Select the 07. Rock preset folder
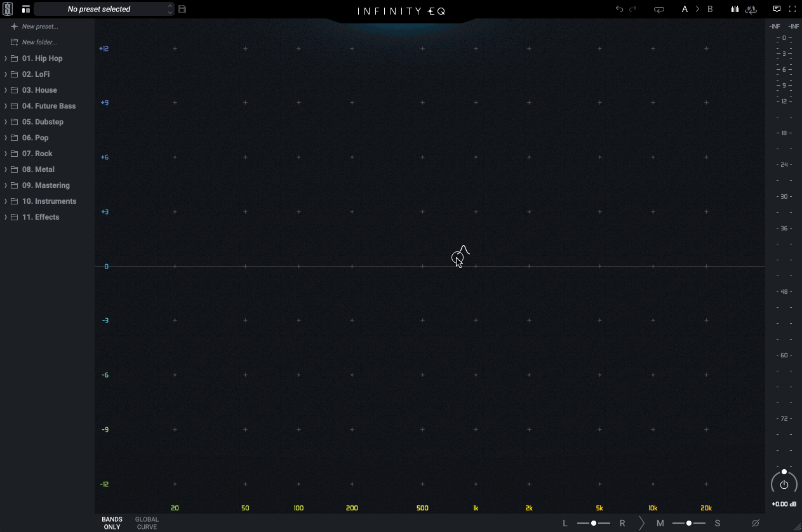802x532 pixels. click(37, 154)
